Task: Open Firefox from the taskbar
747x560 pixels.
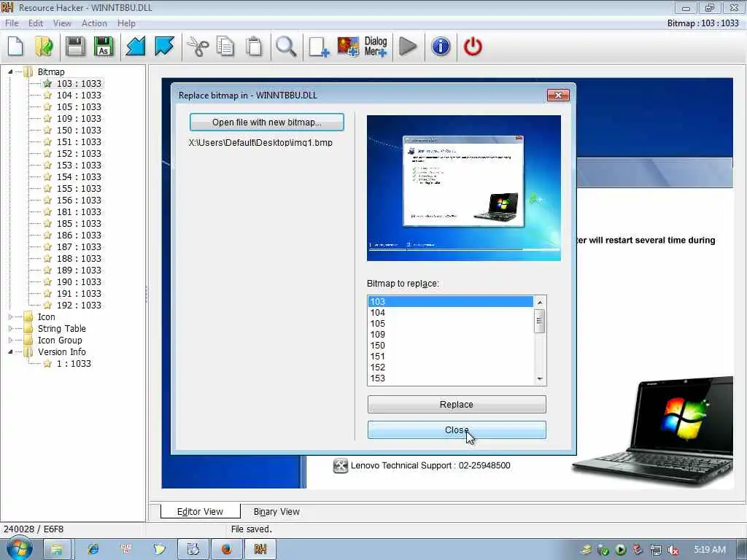Action: click(x=226, y=549)
